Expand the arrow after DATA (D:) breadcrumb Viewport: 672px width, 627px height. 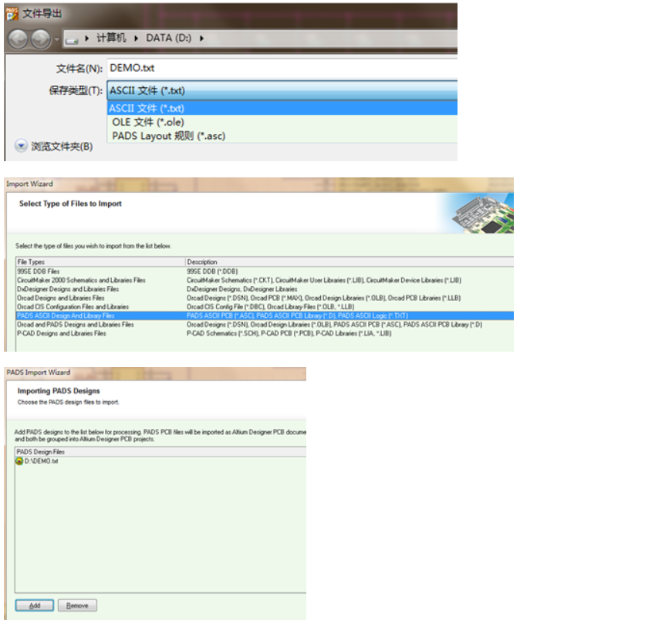pos(201,38)
